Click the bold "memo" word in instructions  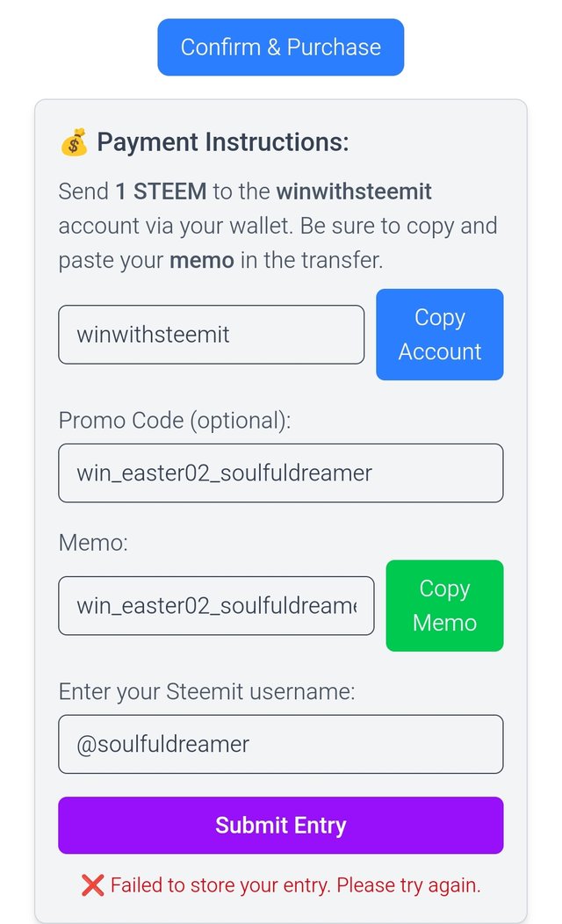tap(201, 261)
